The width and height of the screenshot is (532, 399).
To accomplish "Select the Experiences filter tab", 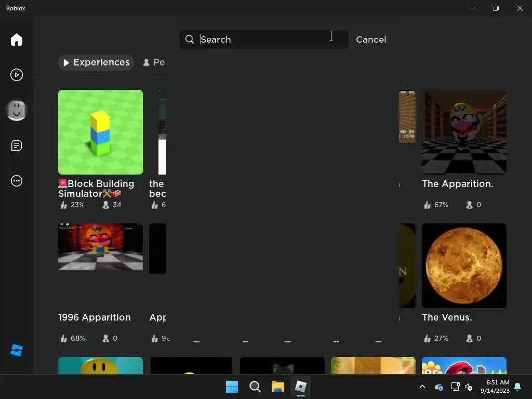I will click(x=96, y=62).
